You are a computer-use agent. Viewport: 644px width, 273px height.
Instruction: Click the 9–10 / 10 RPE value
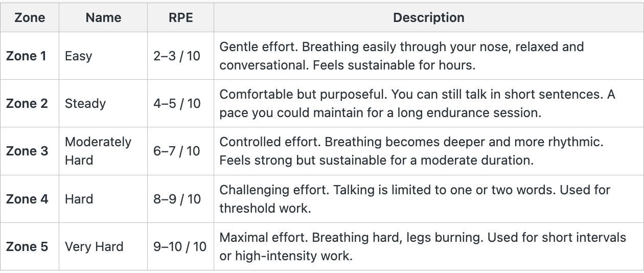tap(180, 247)
